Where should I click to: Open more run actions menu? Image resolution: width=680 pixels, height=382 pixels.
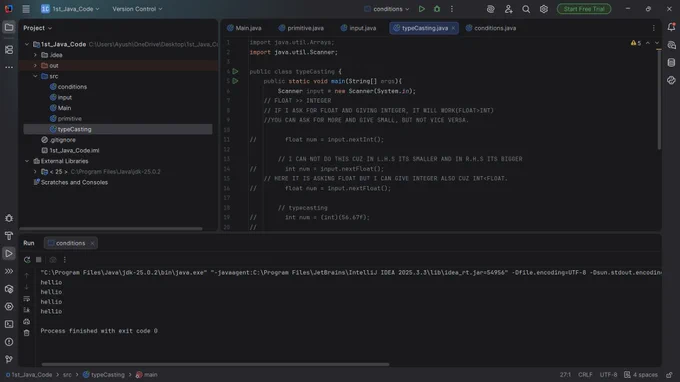click(452, 9)
